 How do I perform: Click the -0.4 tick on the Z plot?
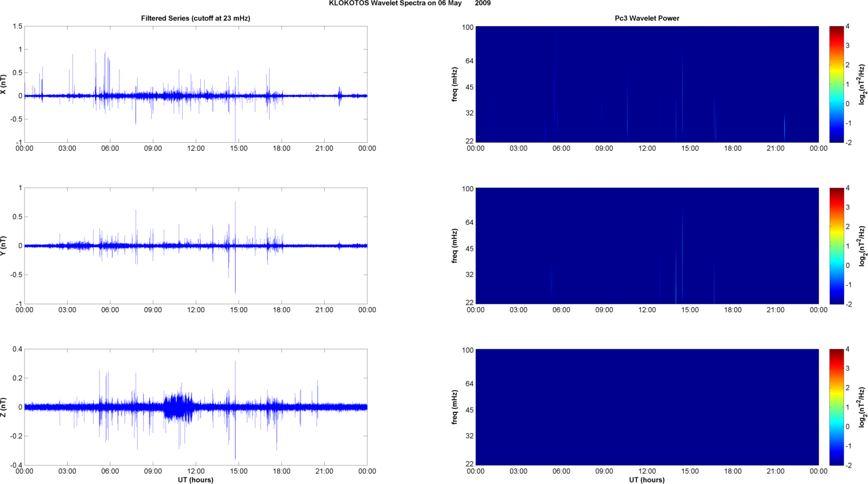16,465
